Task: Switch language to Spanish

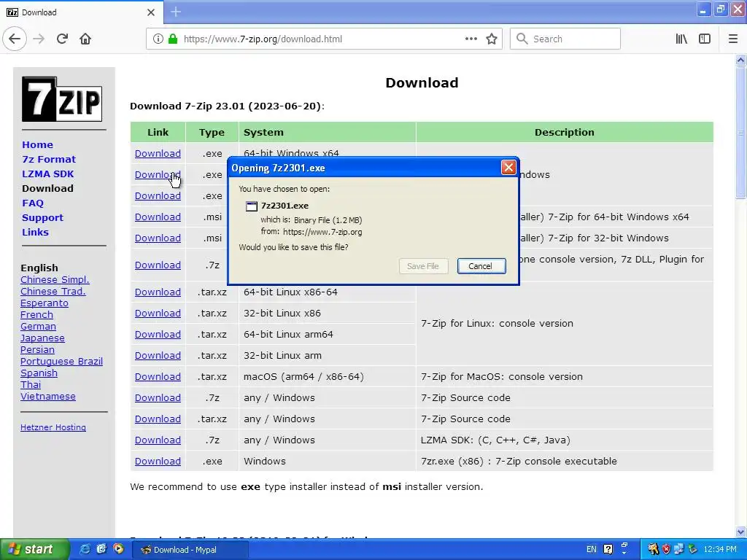Action: (x=39, y=373)
